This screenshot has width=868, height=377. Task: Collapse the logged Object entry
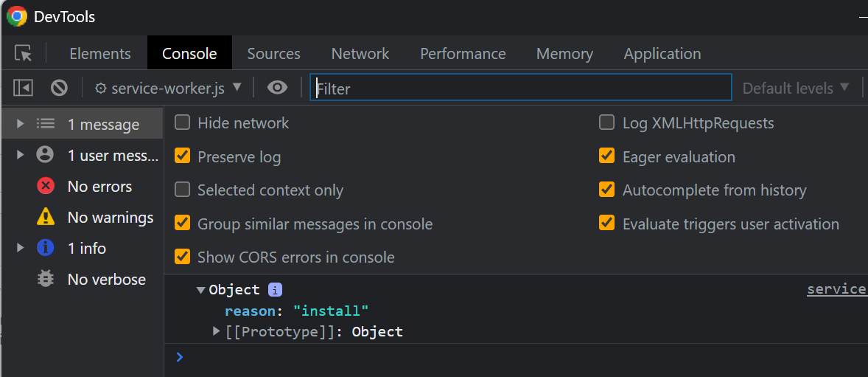200,290
